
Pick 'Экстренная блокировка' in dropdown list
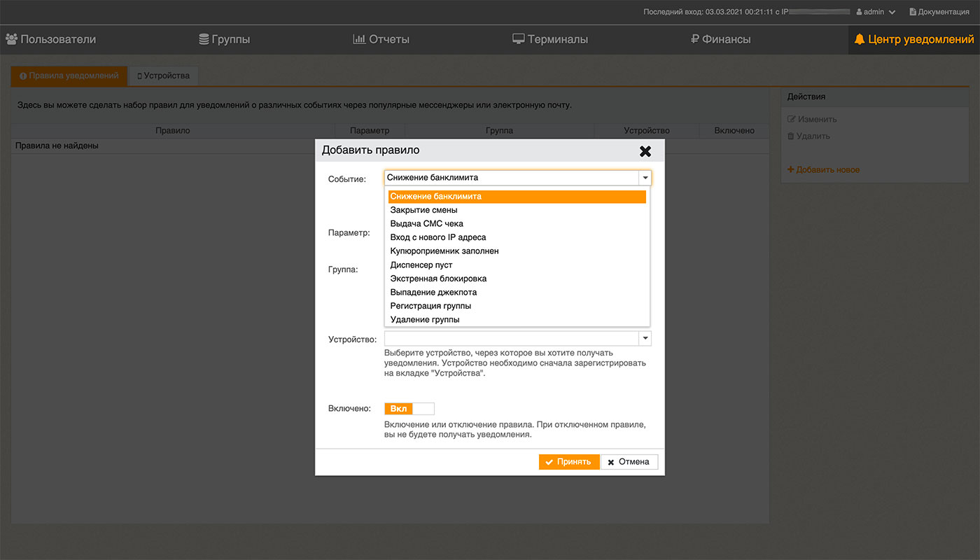[438, 279]
